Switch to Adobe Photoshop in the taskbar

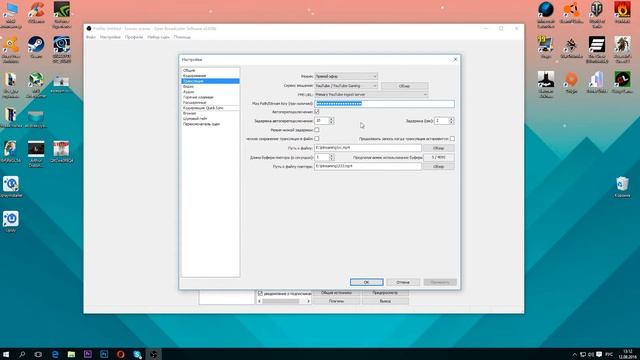104,354
